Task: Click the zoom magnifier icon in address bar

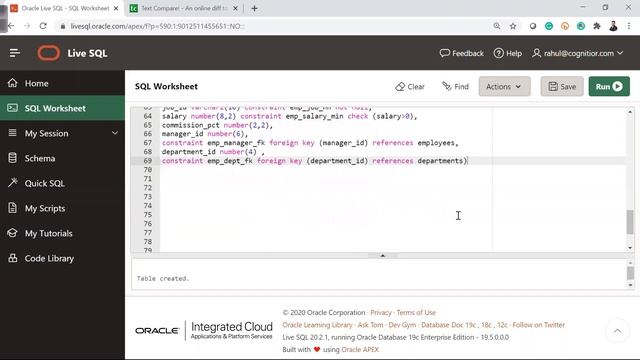Action: (x=497, y=26)
